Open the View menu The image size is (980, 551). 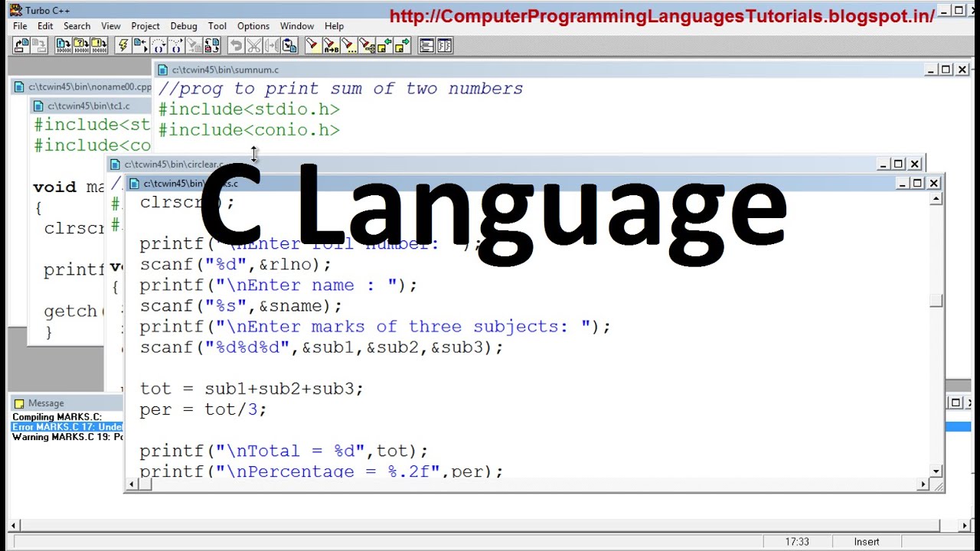tap(110, 26)
